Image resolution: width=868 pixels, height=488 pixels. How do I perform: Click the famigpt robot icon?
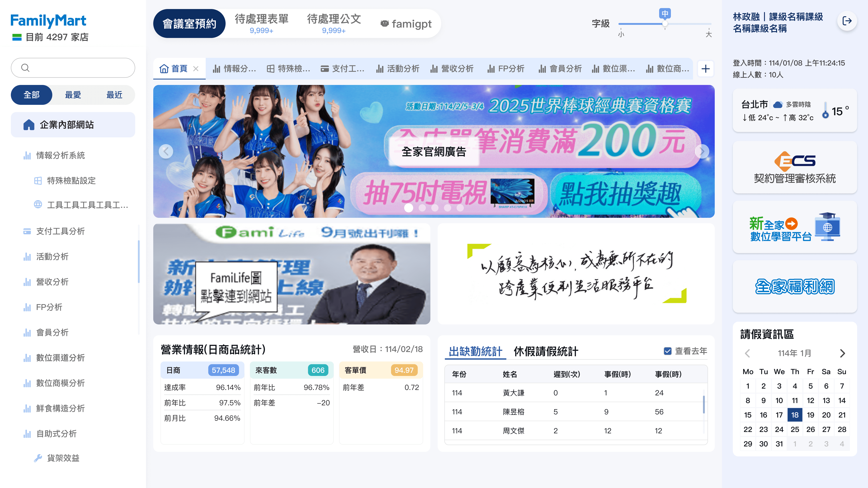click(x=384, y=23)
